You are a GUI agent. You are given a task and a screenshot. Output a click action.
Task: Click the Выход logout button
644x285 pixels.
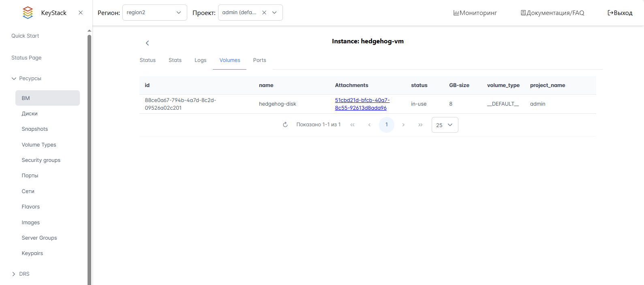[x=620, y=13]
